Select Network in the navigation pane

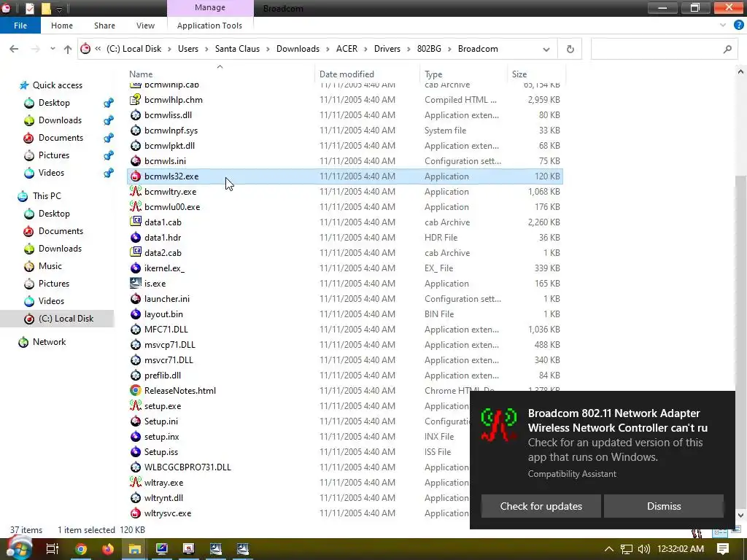tap(49, 342)
